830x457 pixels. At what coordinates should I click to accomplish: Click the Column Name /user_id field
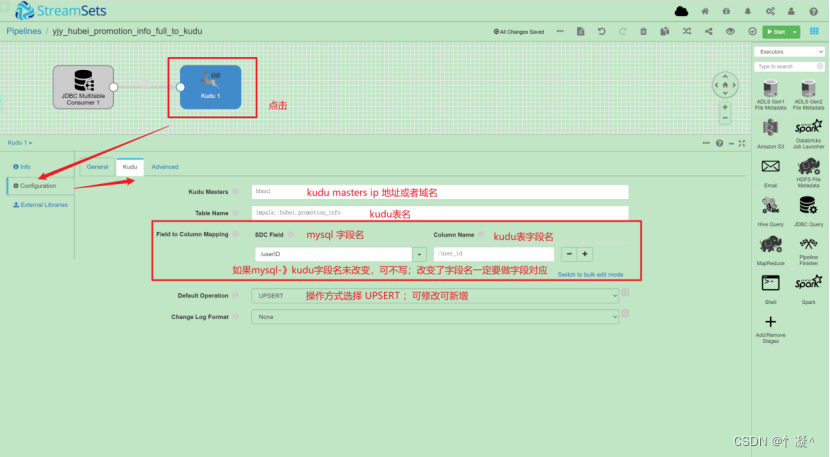493,254
